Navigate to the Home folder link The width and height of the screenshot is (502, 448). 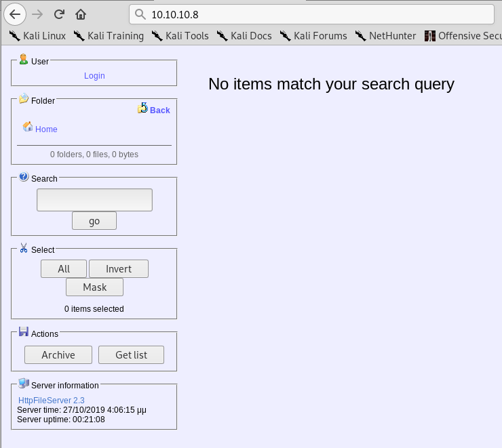46,129
